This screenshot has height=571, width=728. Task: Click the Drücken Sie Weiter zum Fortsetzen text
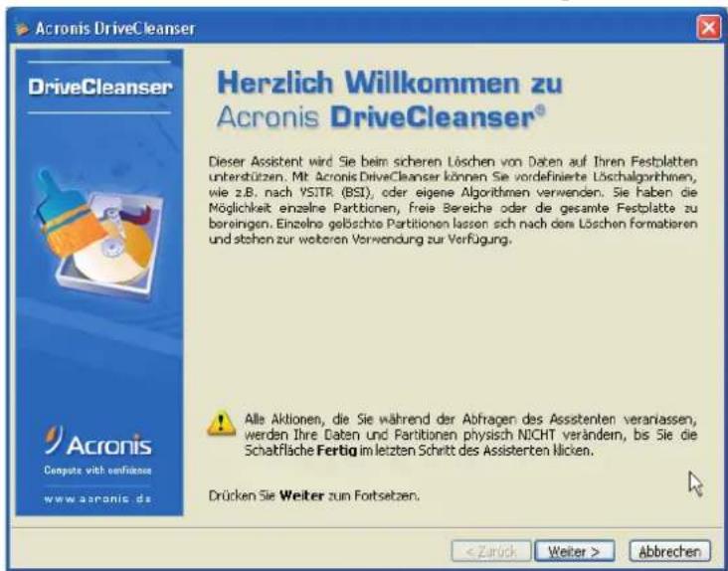click(314, 495)
